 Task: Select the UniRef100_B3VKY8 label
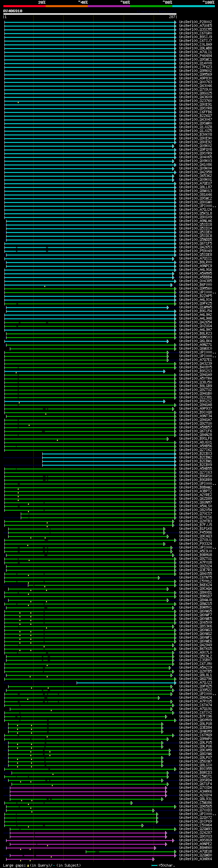pos(196,135)
